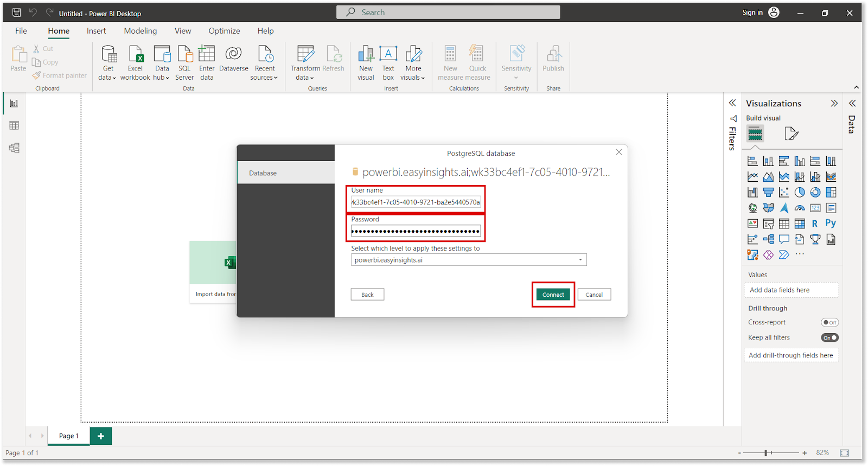
Task: Select the slicer visual
Action: (768, 224)
